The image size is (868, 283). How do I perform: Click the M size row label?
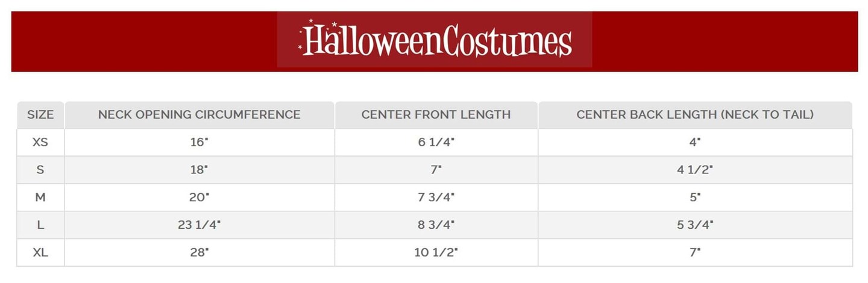(40, 197)
